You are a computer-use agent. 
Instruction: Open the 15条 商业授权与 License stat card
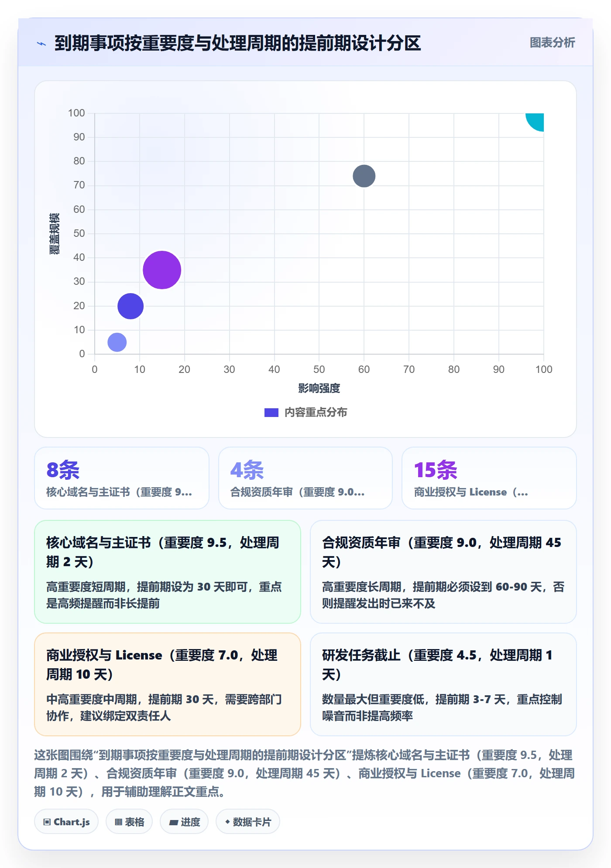[x=489, y=478]
